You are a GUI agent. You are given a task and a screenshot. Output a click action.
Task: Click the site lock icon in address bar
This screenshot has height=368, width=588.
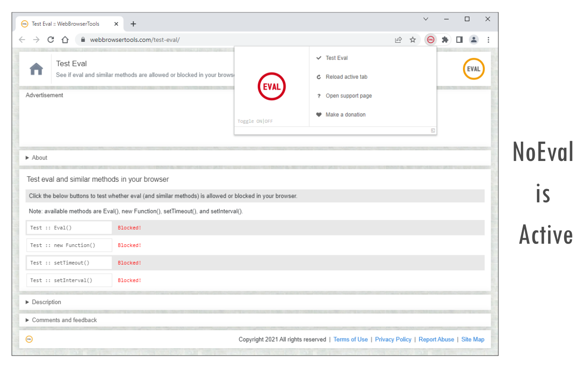83,40
